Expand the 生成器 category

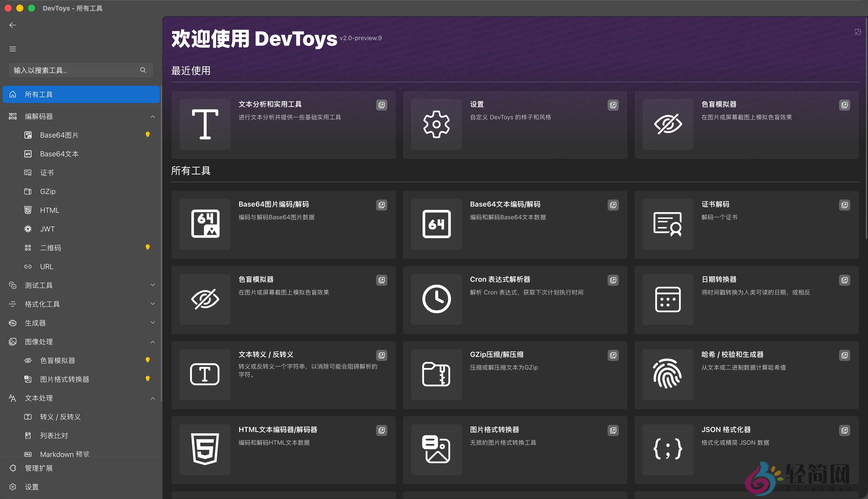(153, 322)
